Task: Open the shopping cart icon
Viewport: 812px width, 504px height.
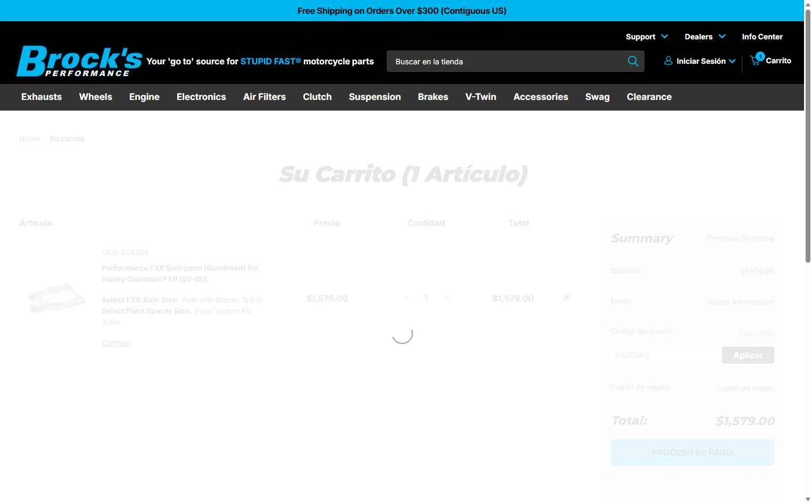Action: (x=756, y=60)
